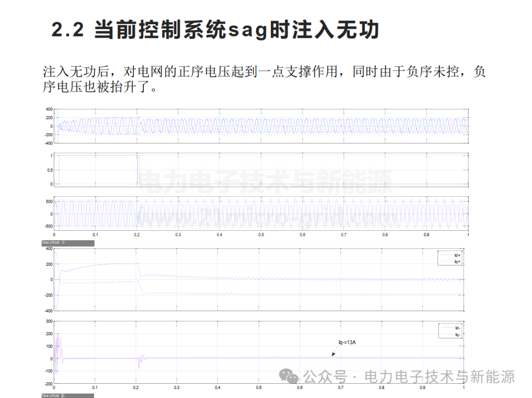The height and width of the screenshot is (398, 532).
Task: Click the "-500" y-axis tick label
Action: (x=48, y=226)
